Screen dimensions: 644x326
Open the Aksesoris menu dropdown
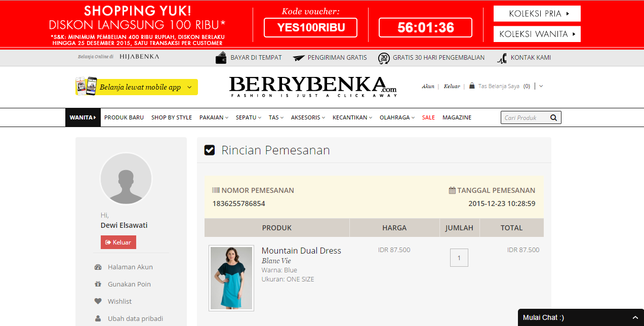[x=308, y=117]
